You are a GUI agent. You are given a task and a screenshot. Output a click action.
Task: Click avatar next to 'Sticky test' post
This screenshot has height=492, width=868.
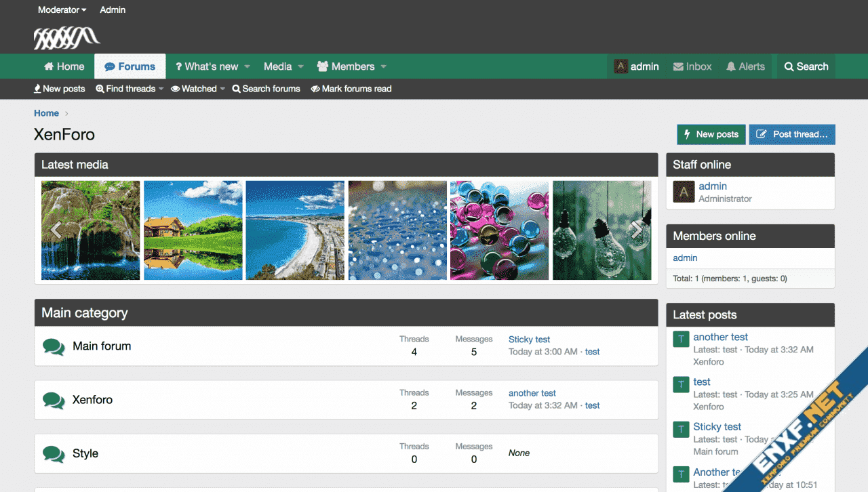coord(681,429)
